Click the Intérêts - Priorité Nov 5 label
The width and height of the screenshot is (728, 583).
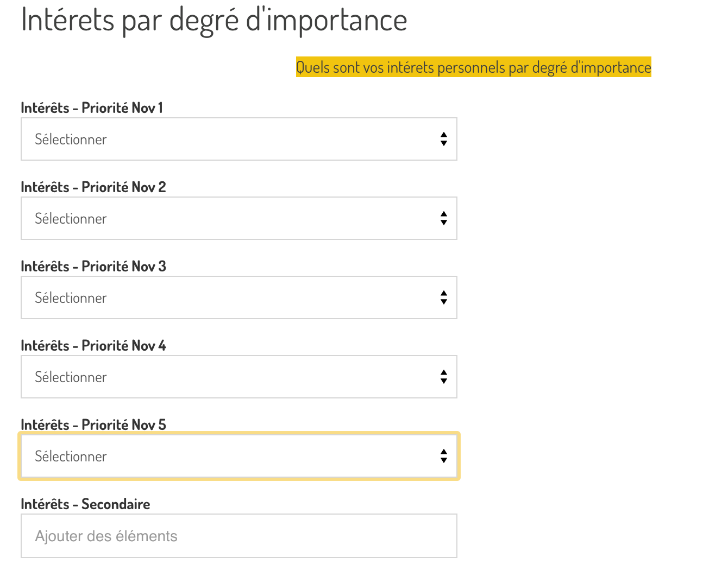[x=93, y=425]
